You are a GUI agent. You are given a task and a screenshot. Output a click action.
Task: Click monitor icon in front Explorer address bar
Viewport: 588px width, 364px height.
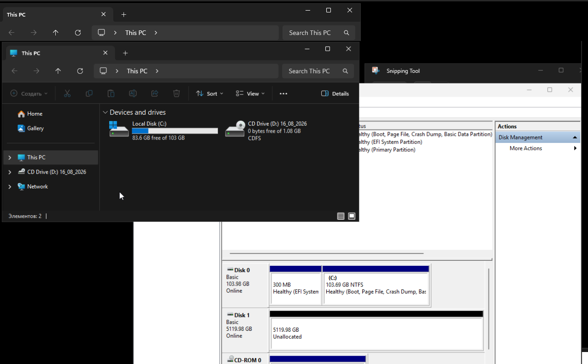[x=103, y=71]
